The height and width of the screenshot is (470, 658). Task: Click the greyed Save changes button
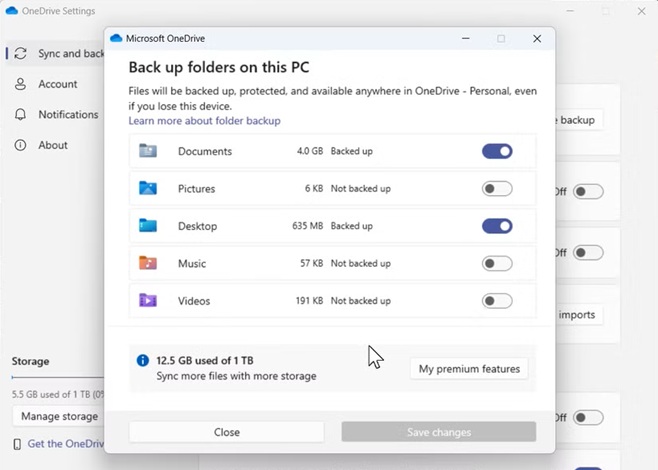coord(439,432)
